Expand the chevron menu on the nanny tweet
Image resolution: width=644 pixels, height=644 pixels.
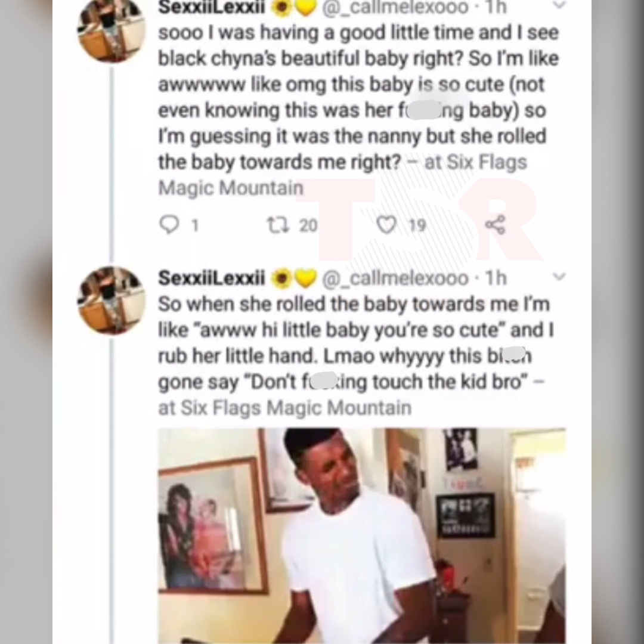coord(559,5)
